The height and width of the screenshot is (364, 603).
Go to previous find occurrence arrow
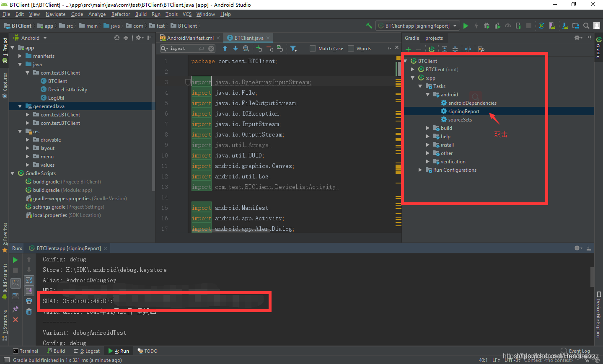225,49
